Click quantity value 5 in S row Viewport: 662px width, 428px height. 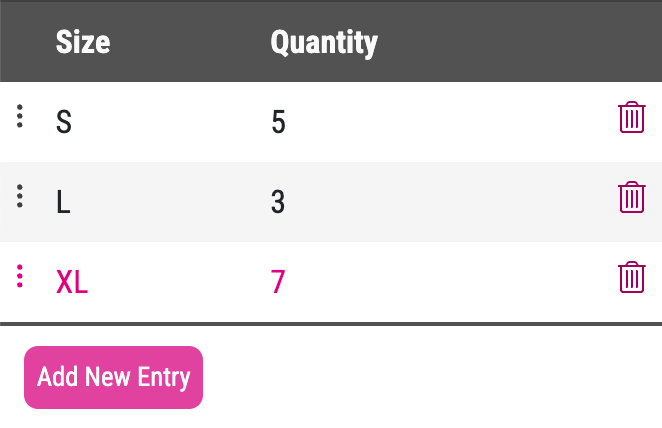[x=278, y=122]
